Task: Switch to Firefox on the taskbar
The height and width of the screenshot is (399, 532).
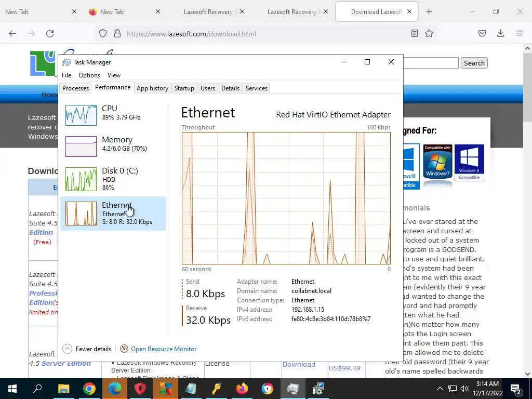Action: click(242, 389)
